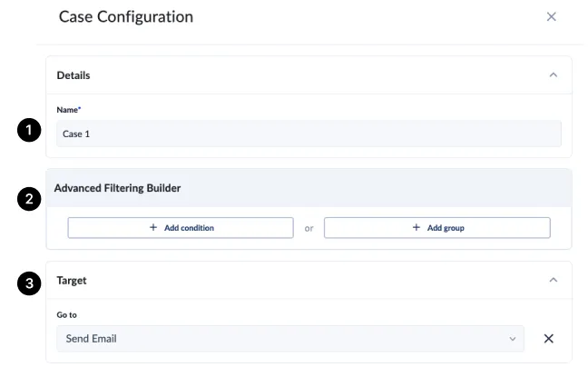Click the Target section heading
588x377 pixels.
tap(72, 281)
